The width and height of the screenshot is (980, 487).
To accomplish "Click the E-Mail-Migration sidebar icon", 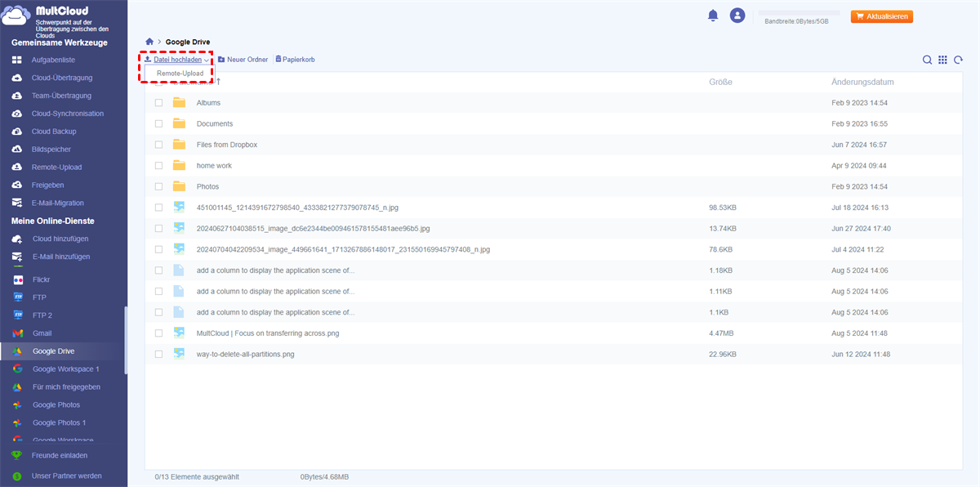I will (16, 203).
